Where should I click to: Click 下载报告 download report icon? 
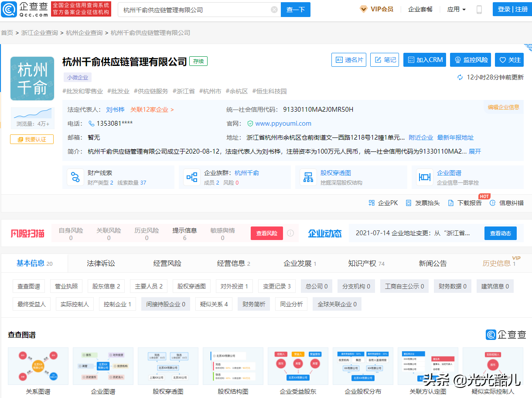[x=451, y=203]
